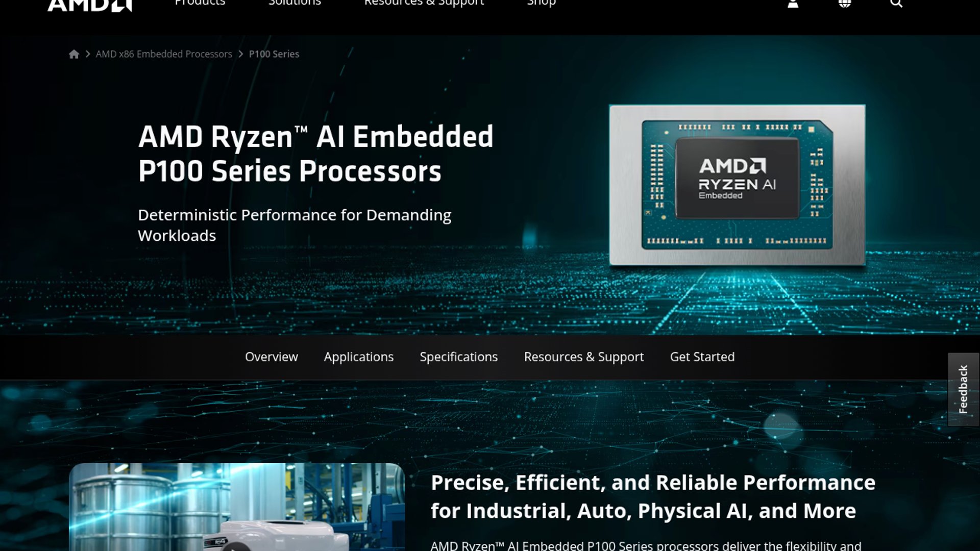Open the Shop menu item
This screenshot has width=980, height=551.
point(542,3)
